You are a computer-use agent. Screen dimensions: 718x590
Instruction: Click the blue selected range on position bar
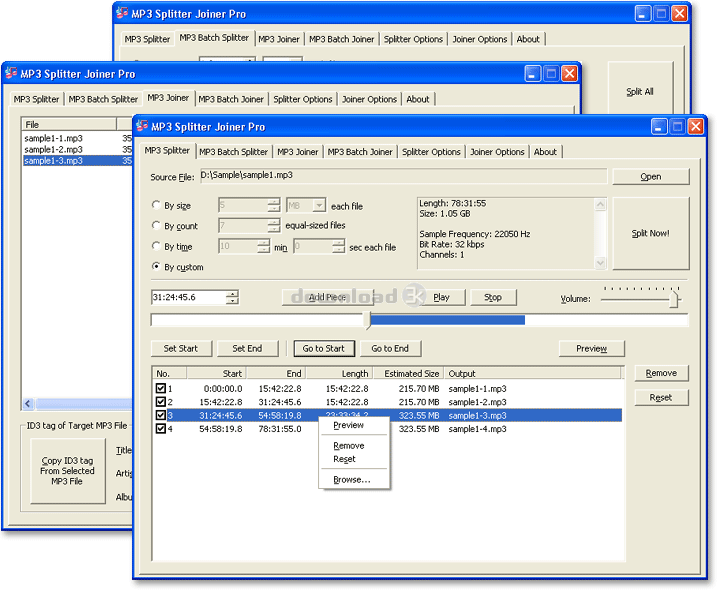tap(447, 320)
